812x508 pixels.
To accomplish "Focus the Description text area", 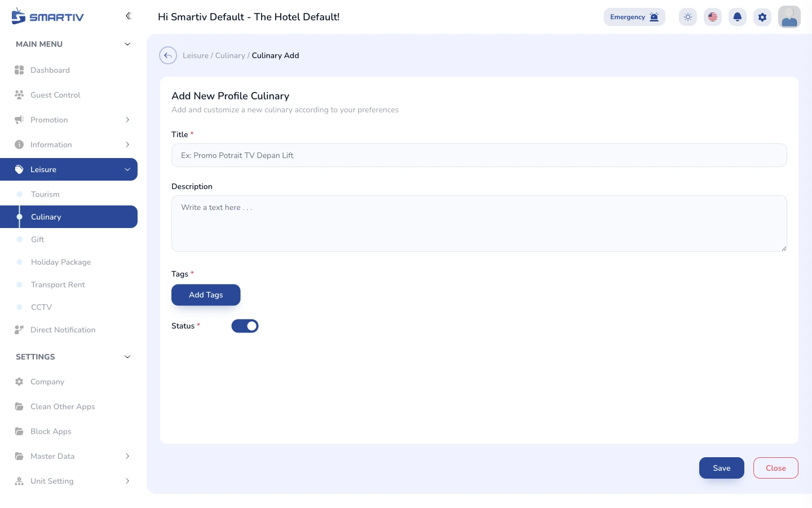I will pyautogui.click(x=479, y=224).
